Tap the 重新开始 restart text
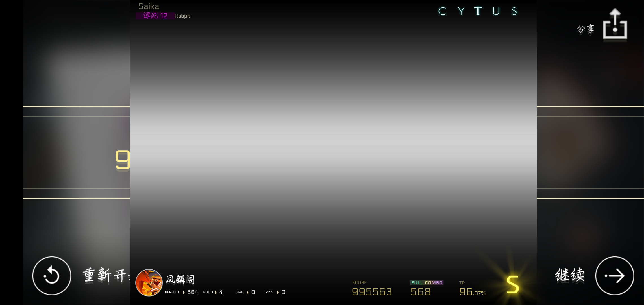This screenshot has width=644, height=305. [106, 275]
